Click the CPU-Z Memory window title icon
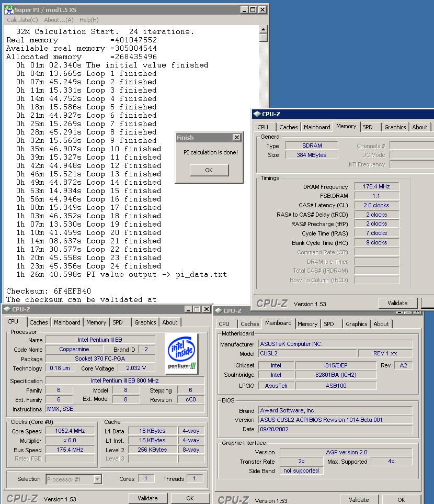Viewport: 434px width, 504px height. click(257, 114)
